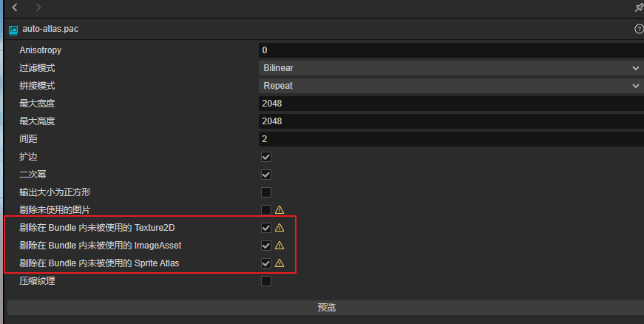Click the forward navigation arrow
This screenshot has width=644, height=324.
coord(38,7)
